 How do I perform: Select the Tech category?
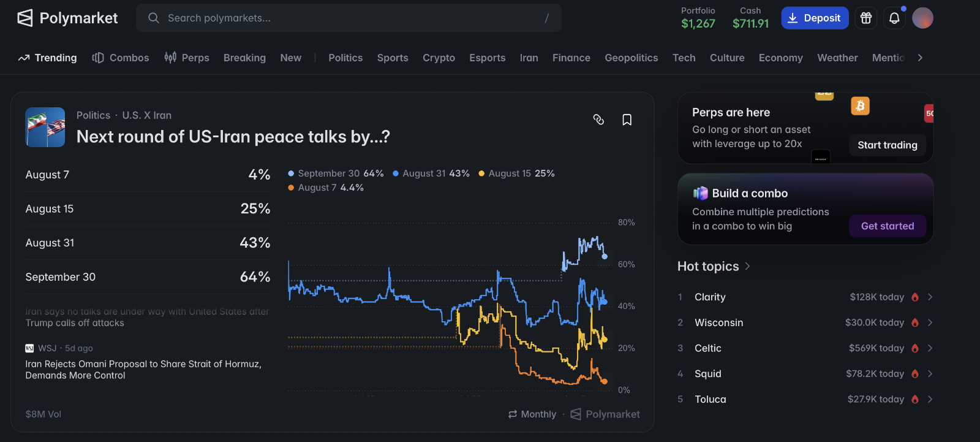[684, 58]
